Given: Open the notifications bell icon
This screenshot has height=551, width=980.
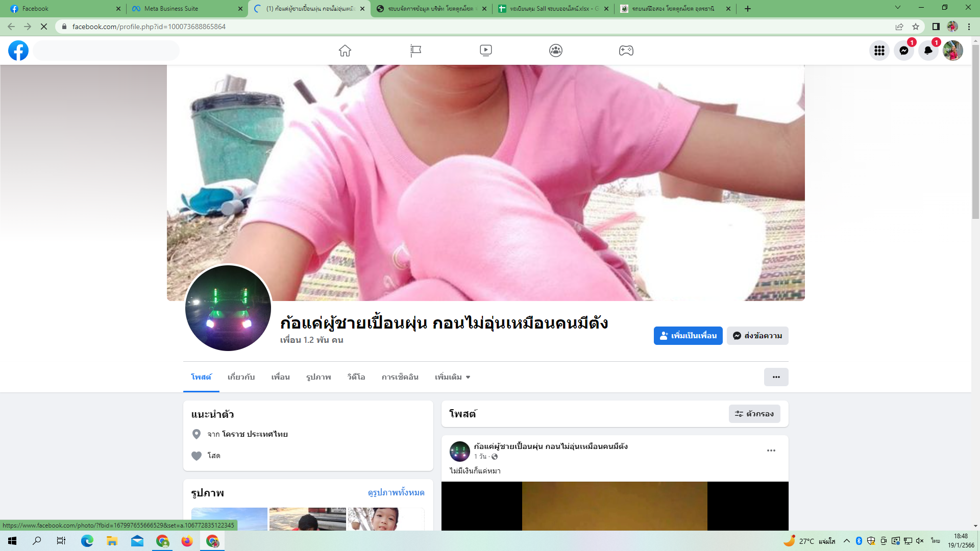Looking at the screenshot, I should pyautogui.click(x=928, y=51).
